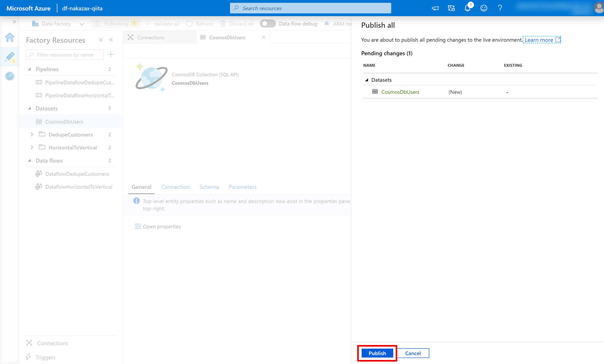604x364 pixels.
Task: Click the info icon in properties notice
Action: pos(136,201)
